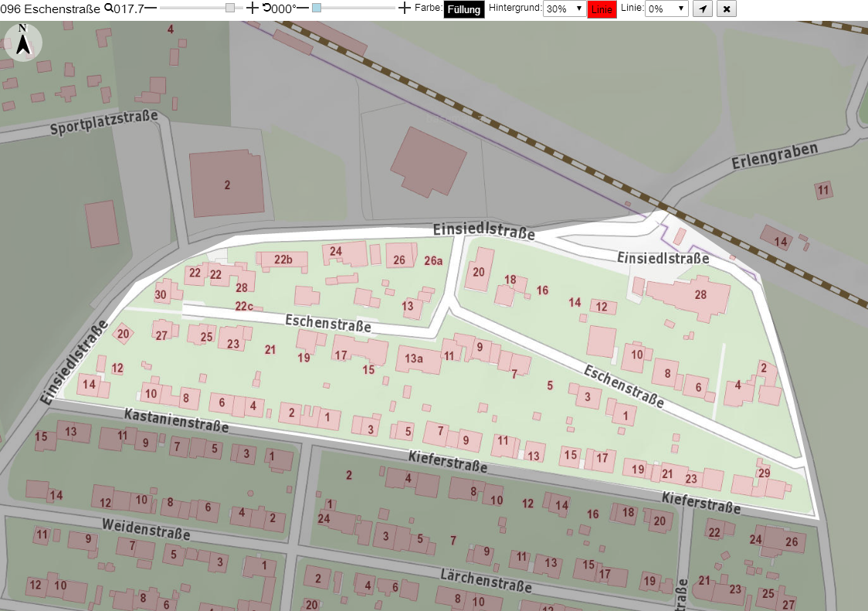868x611 pixels.
Task: Click the rotation reset arrow icon
Action: click(266, 8)
